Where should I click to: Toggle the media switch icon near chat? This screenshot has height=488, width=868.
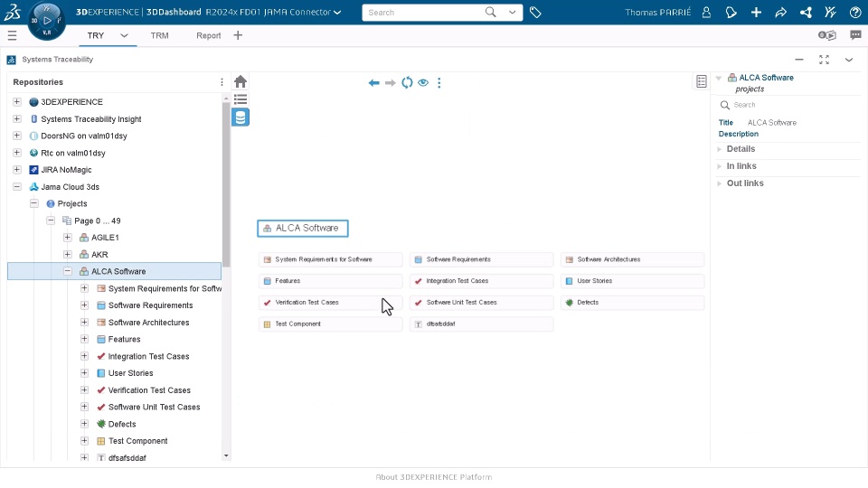tap(827, 35)
